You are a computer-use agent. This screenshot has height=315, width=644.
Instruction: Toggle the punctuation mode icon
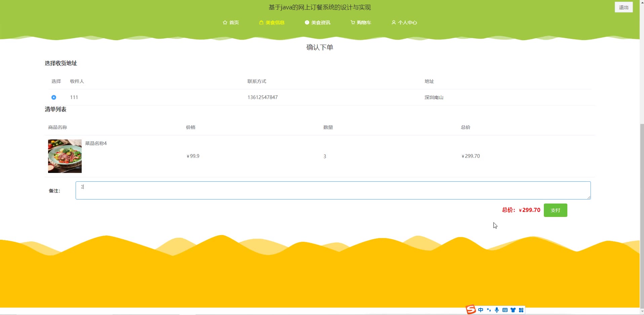pyautogui.click(x=489, y=310)
